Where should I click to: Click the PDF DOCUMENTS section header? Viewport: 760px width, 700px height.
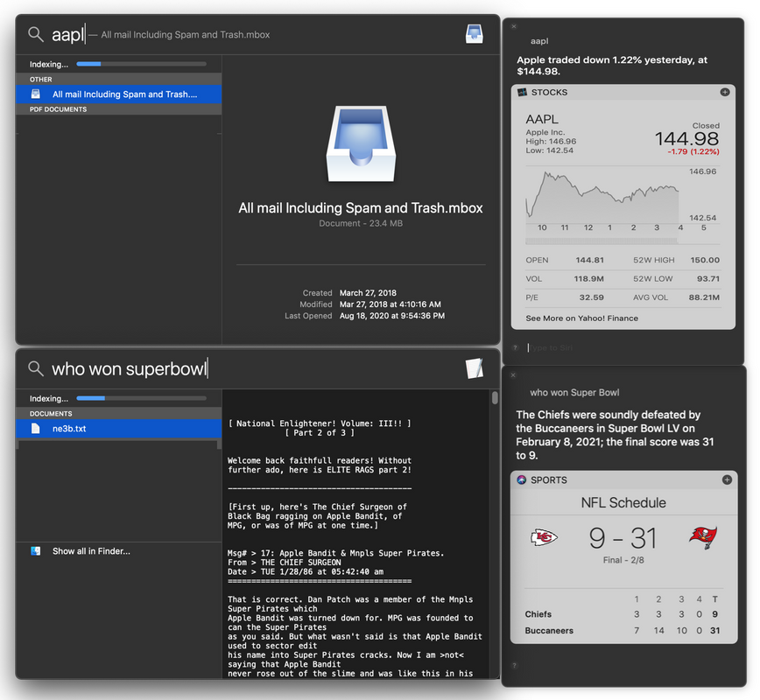pos(119,109)
